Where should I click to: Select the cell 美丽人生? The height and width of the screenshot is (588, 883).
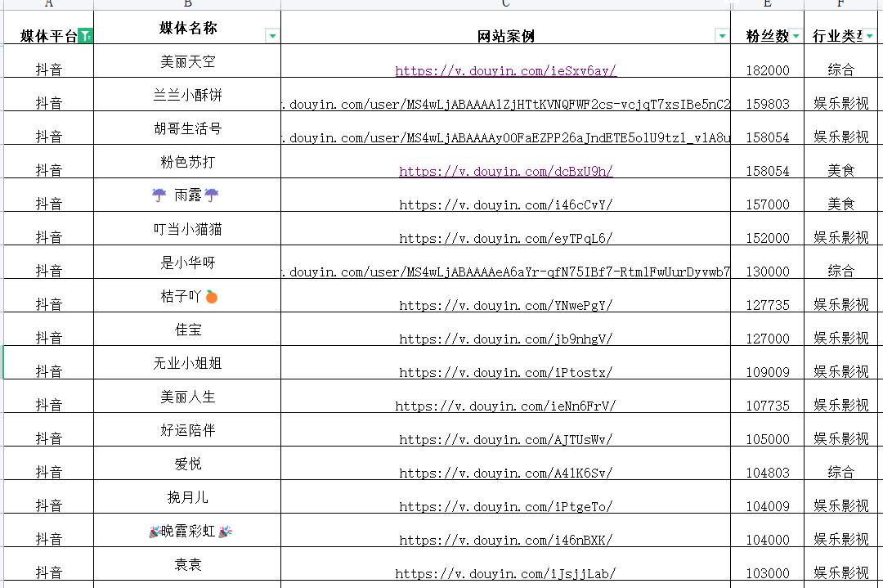pos(187,397)
